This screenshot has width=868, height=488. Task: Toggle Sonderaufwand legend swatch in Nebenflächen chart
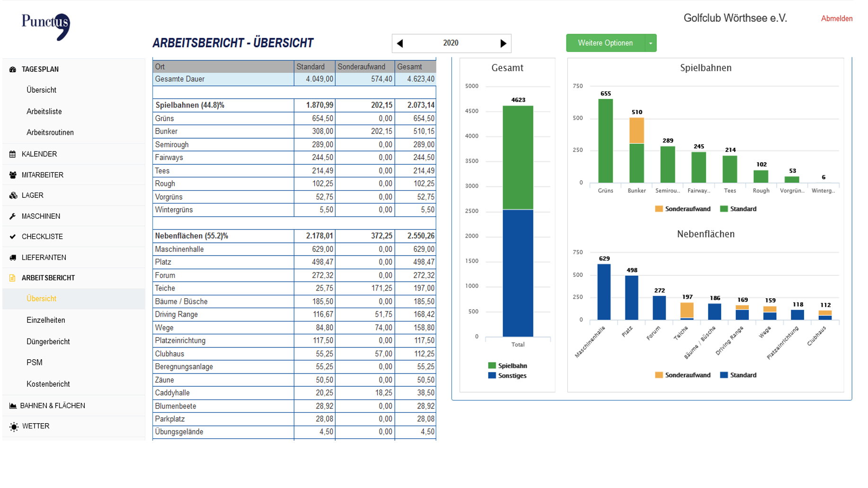(659, 375)
